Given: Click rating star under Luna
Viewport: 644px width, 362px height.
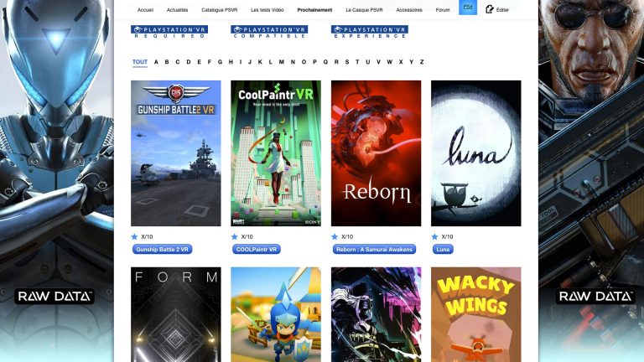Looking at the screenshot, I should point(435,236).
